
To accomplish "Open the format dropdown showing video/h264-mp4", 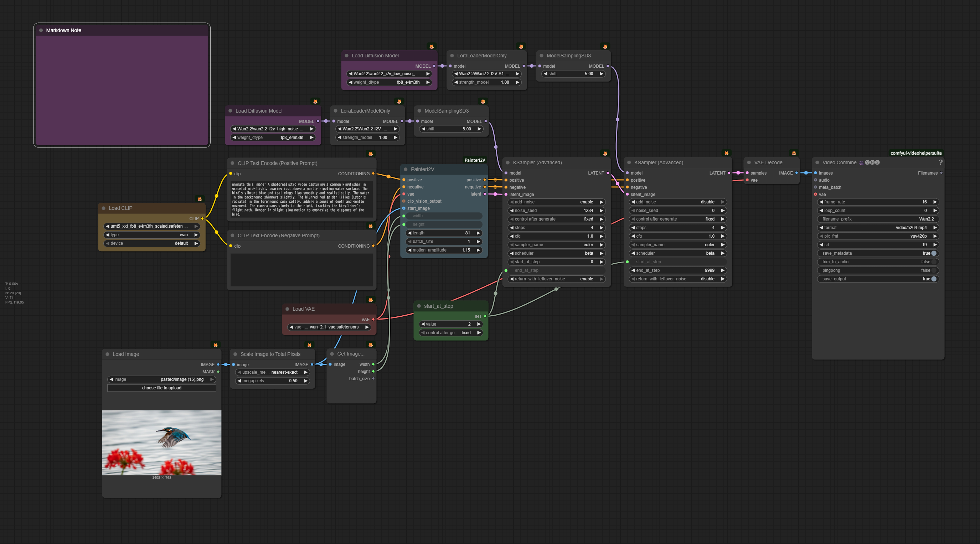I will tap(878, 228).
